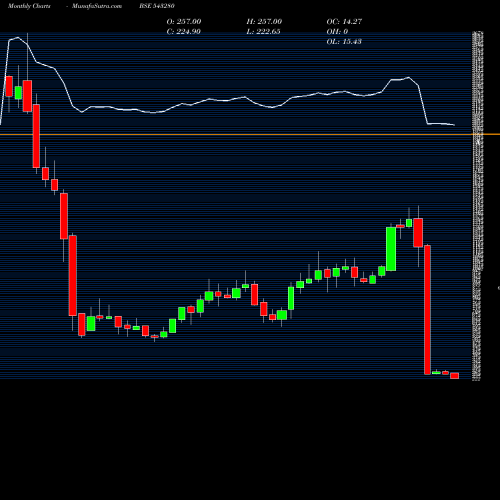500x500 pixels.
Task: Click the 'OC: 14.27' reading
Action: (x=344, y=21)
